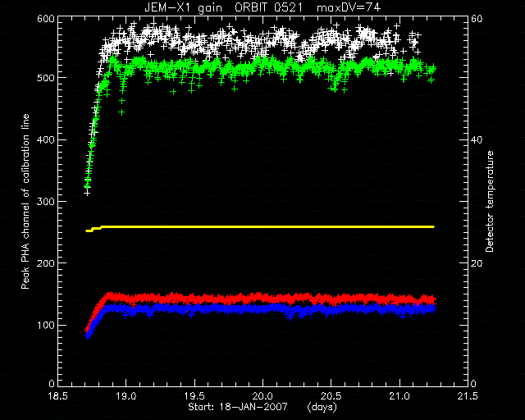525x420 pixels.
Task: Click the yellow horizontal data line
Action: 260,227
